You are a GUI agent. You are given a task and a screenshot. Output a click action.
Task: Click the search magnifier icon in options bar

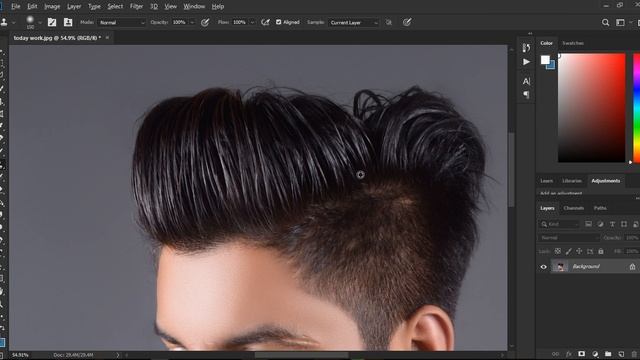(x=605, y=22)
